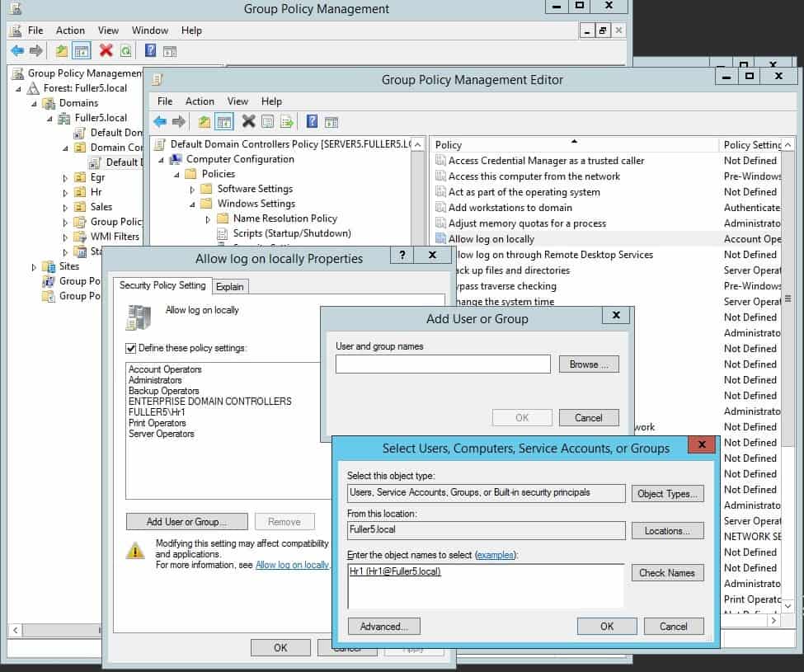
Task: Click Up folder icon in Group Policy Management toolbar
Action: point(62,51)
